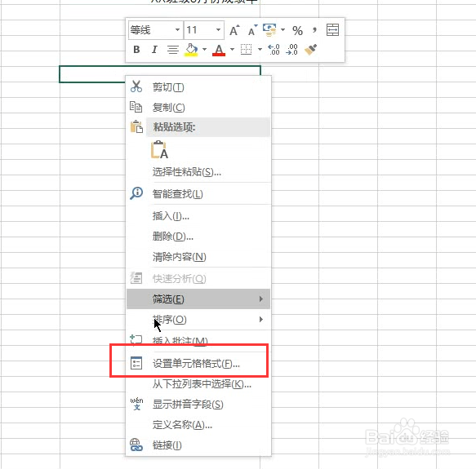
Task: Choose 从下拉列表中选择(K)...
Action: (198, 384)
